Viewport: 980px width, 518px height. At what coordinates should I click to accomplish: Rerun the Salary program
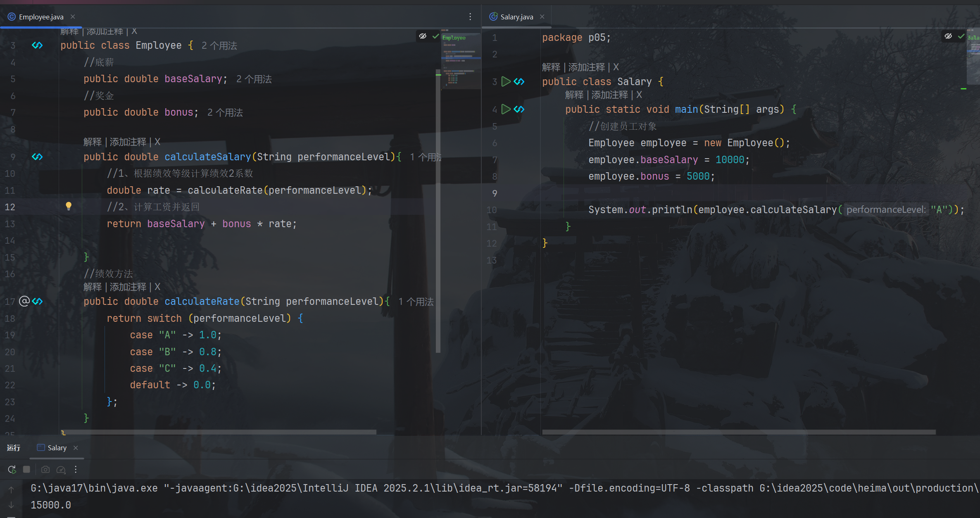tap(12, 470)
